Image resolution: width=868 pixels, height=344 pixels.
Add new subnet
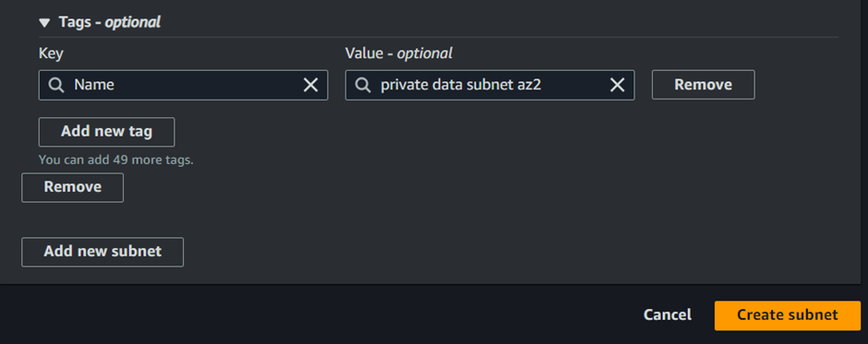coord(102,252)
